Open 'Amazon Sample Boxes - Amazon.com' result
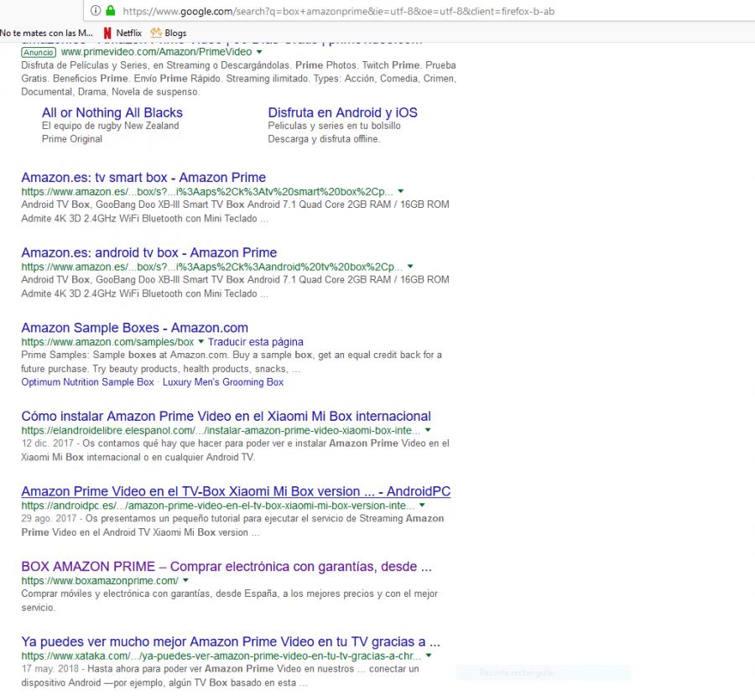 click(x=135, y=328)
